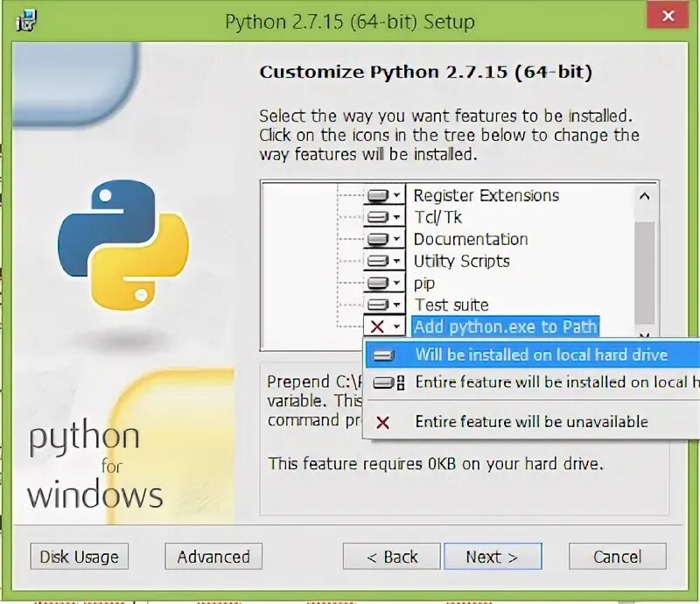The image size is (700, 604).
Task: Click the feature tree scrollbar thumb
Action: pyautogui.click(x=644, y=273)
